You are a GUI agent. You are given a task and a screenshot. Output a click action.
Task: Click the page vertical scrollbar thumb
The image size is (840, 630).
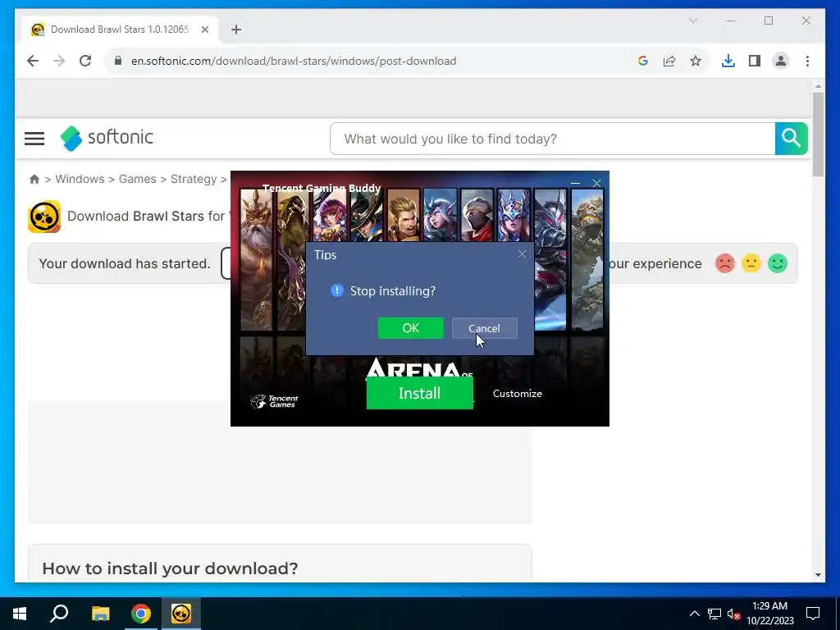818,134
